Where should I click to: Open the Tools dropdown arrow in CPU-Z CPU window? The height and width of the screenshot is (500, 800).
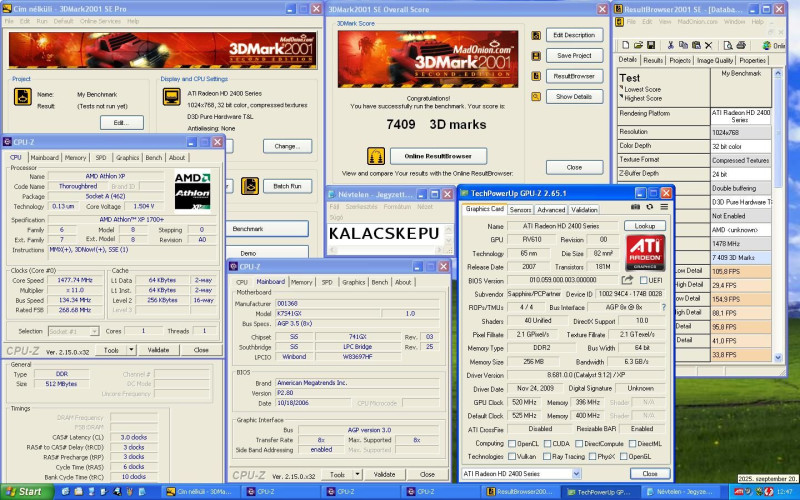pyautogui.click(x=132, y=350)
